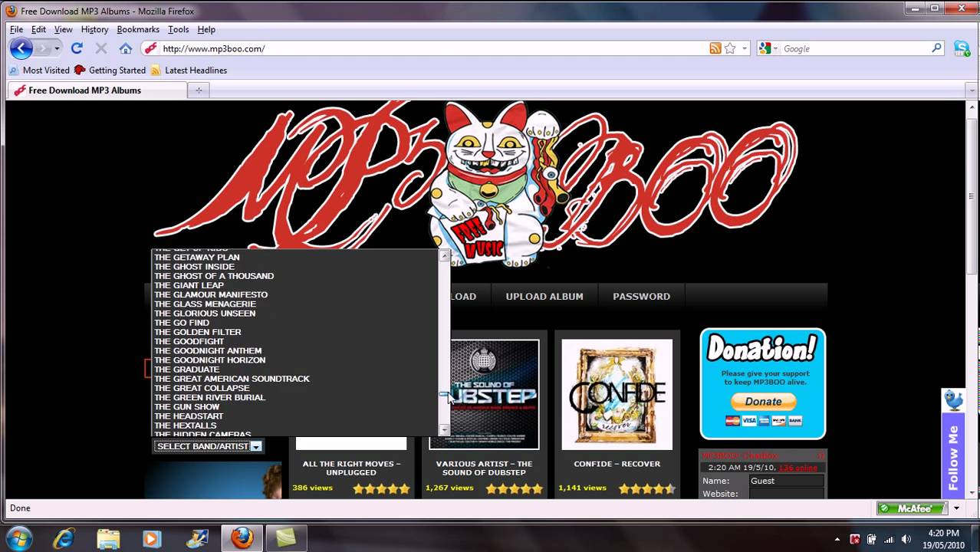This screenshot has width=980, height=552.
Task: Open the Edit menu
Action: click(38, 29)
